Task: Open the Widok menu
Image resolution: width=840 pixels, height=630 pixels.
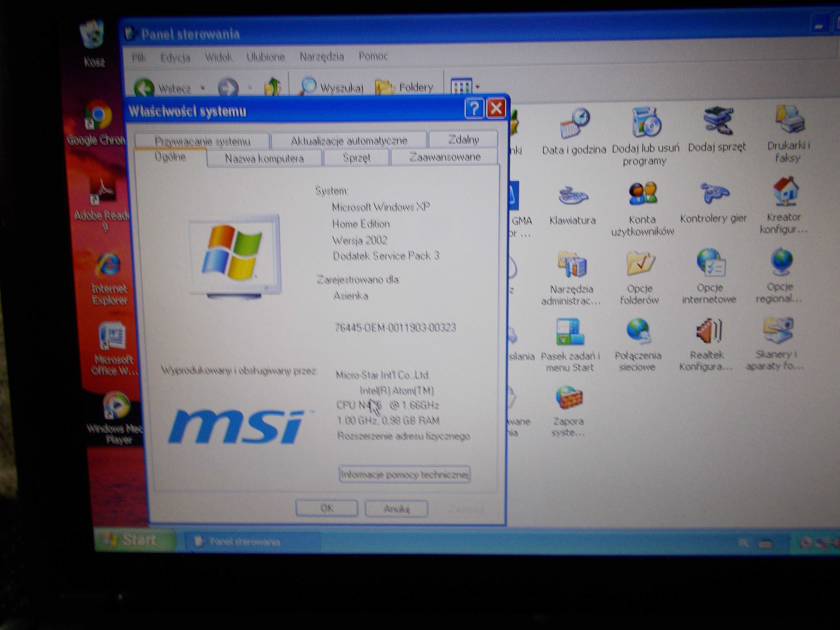Action: tap(219, 58)
